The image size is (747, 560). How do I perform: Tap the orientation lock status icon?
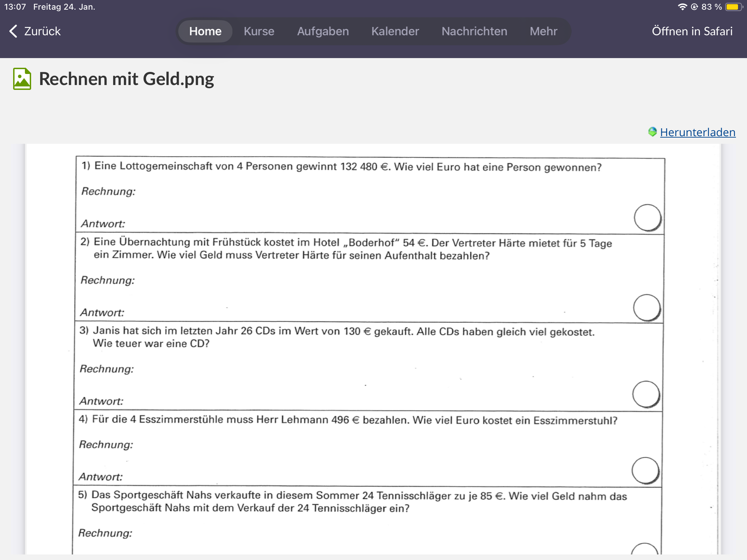point(694,7)
